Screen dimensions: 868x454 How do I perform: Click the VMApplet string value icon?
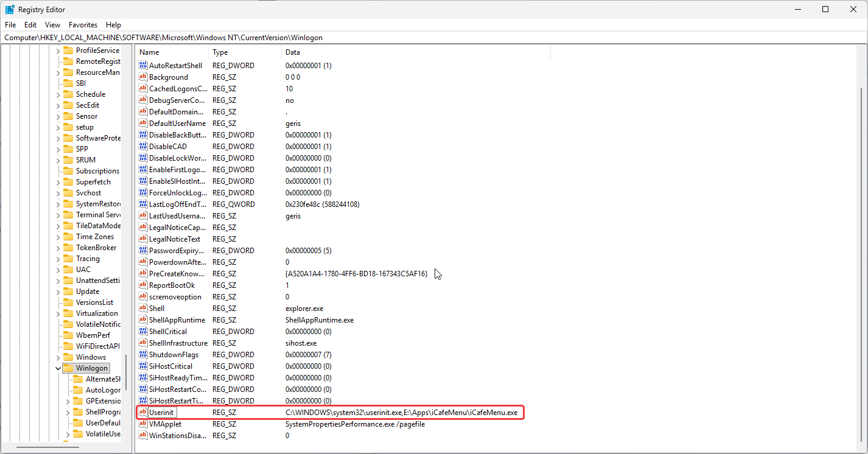click(143, 424)
